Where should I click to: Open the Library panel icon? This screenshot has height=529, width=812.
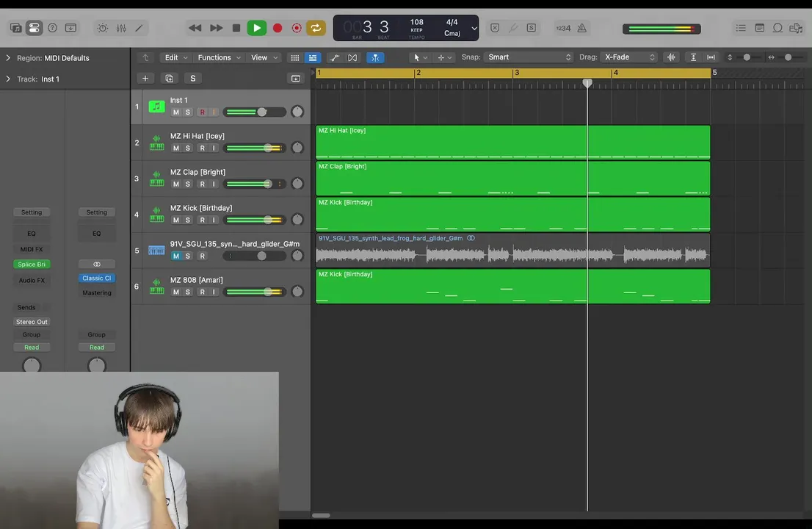(x=15, y=28)
